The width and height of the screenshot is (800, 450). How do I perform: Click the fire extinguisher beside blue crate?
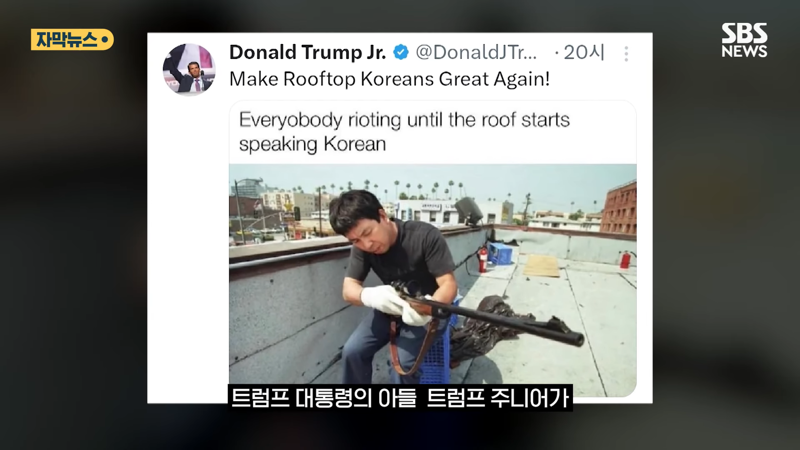[x=482, y=259]
